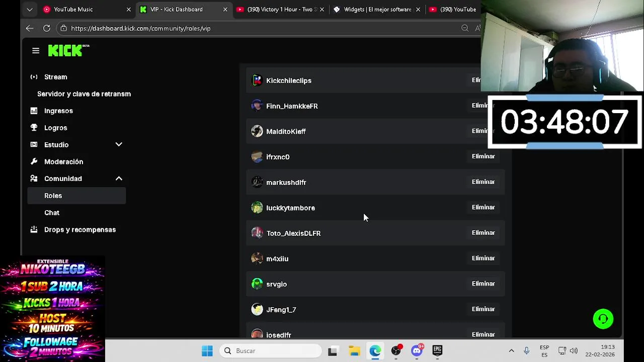The height and width of the screenshot is (362, 644).
Task: Click the Estudio sidebar icon
Action: tap(34, 144)
